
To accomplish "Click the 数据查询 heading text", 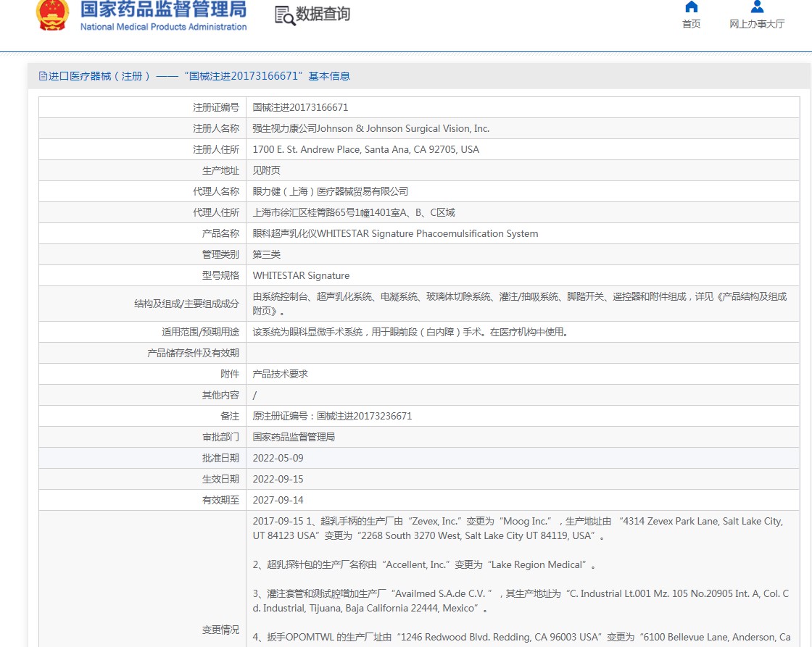I will tap(323, 14).
